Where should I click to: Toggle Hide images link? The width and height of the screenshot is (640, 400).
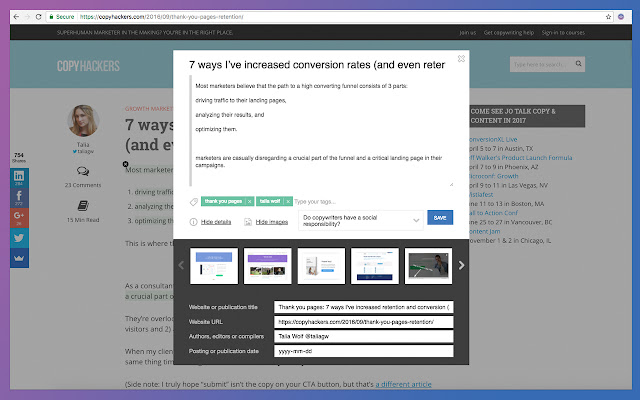[272, 222]
